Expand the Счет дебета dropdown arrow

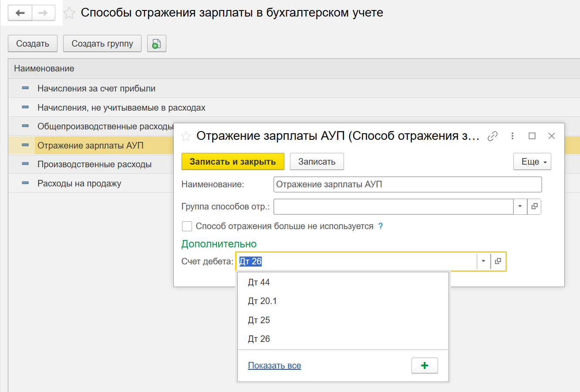pos(483,261)
